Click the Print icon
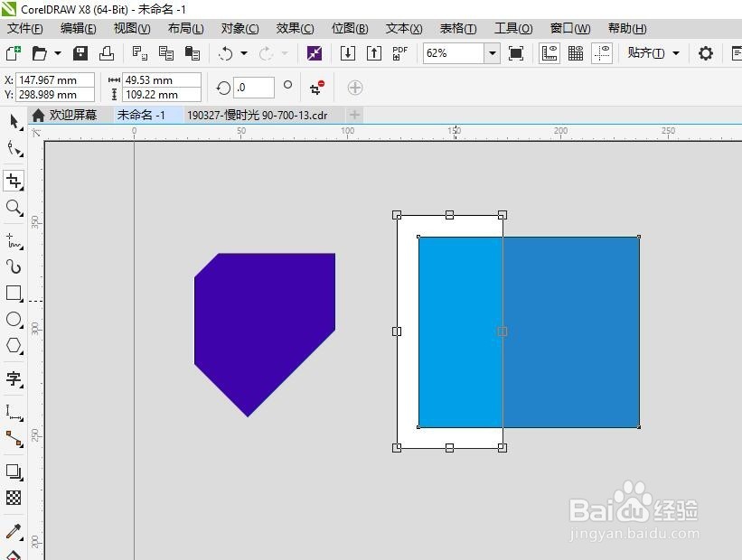 pyautogui.click(x=107, y=53)
